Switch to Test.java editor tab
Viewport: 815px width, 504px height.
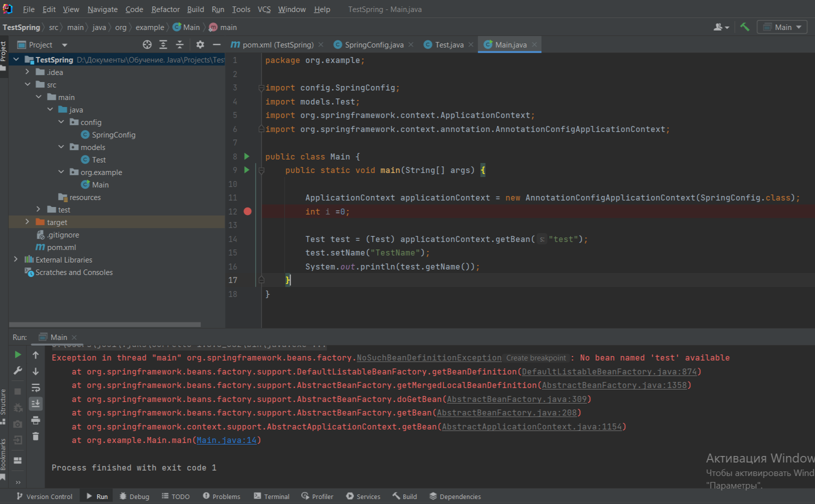[449, 44]
